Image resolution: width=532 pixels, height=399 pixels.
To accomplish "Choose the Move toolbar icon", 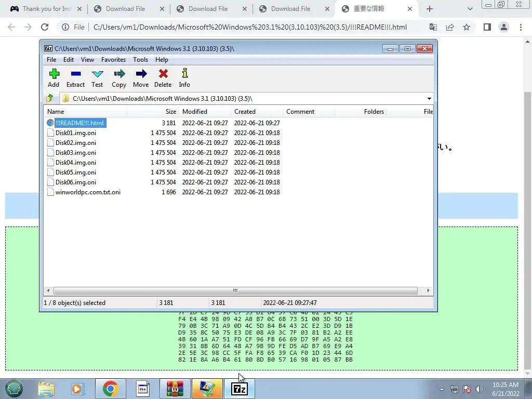I will coord(141,78).
